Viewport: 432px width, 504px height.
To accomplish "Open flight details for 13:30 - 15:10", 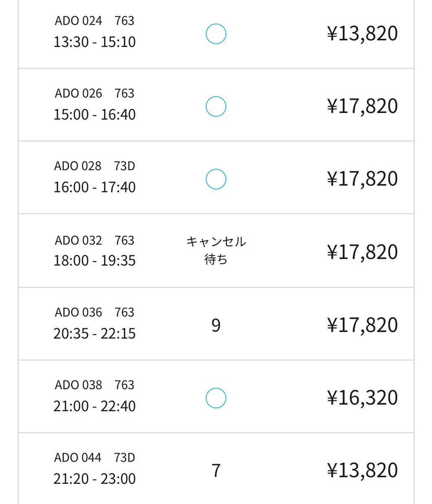I will click(94, 42).
